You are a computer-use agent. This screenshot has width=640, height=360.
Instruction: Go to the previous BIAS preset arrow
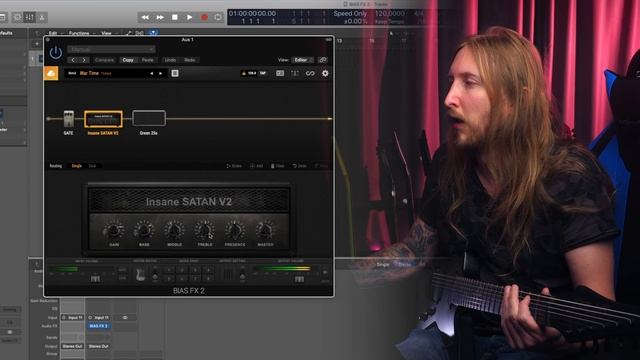point(151,73)
